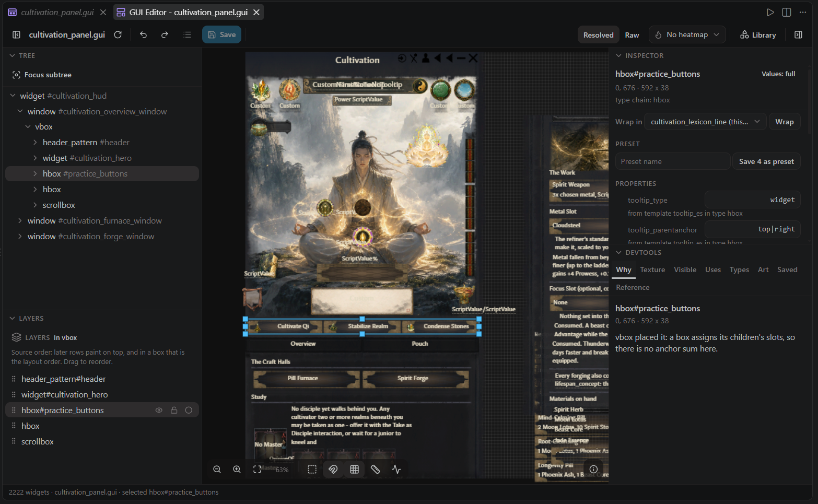The image size is (818, 504).
Task: Click Spirit Forge button in the preview
Action: [x=415, y=378]
